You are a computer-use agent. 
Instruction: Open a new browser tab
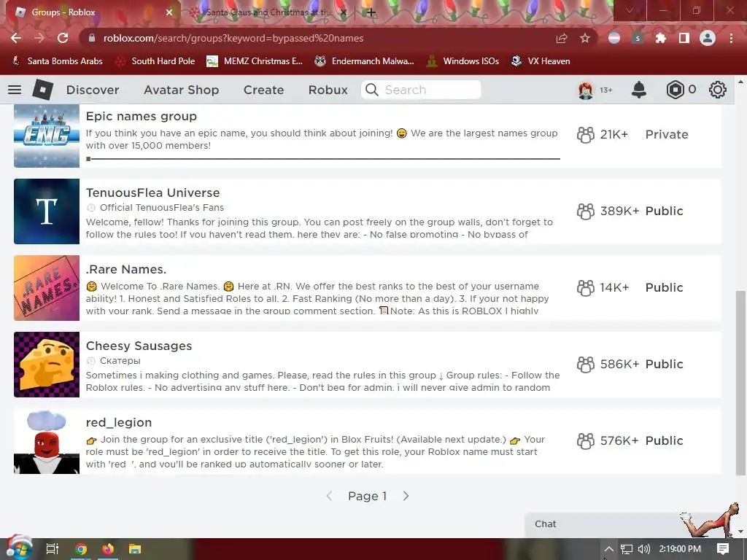371,12
